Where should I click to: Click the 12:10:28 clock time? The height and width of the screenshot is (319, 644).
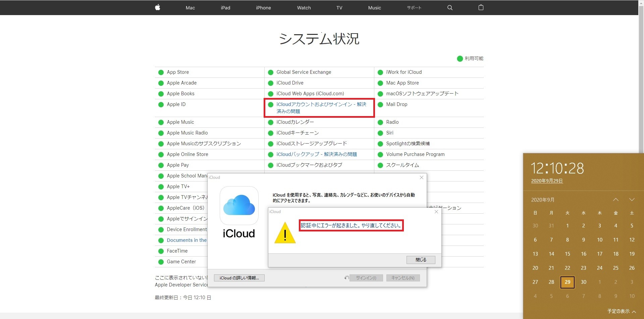tap(557, 168)
